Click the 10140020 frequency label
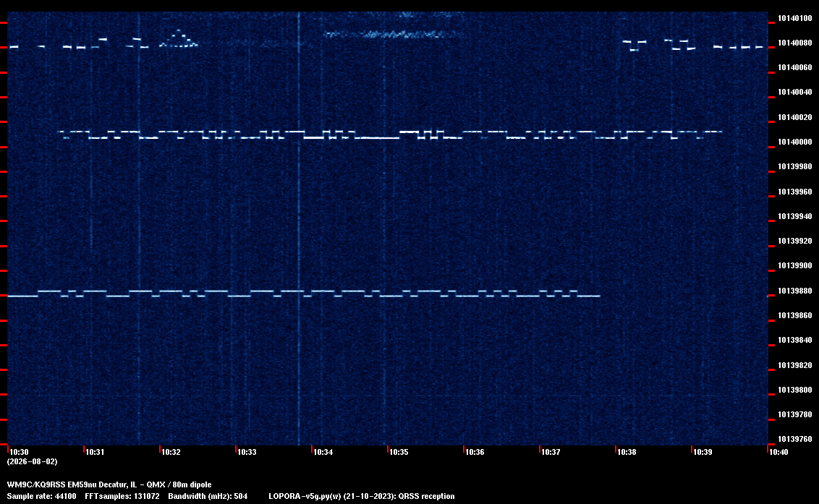819x504 pixels. click(795, 117)
